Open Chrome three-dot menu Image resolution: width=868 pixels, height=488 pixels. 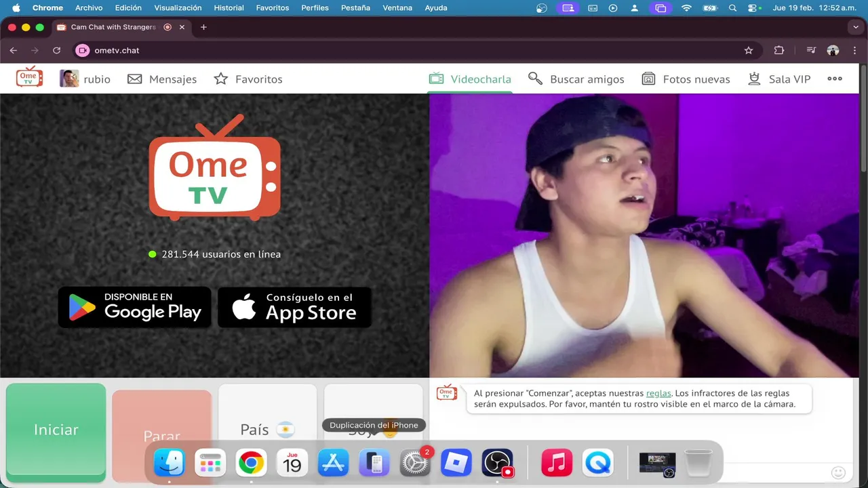(x=854, y=50)
